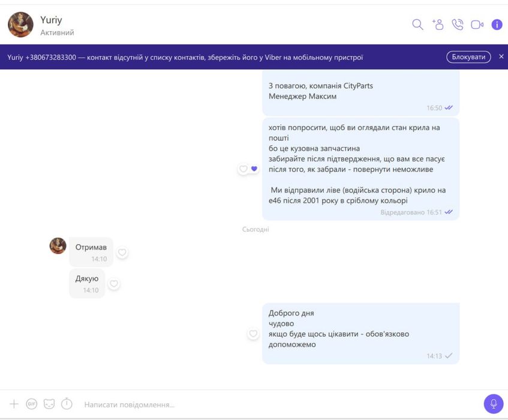Start a voice call with Yuriy
The width and height of the screenshot is (508, 420).
click(x=458, y=25)
